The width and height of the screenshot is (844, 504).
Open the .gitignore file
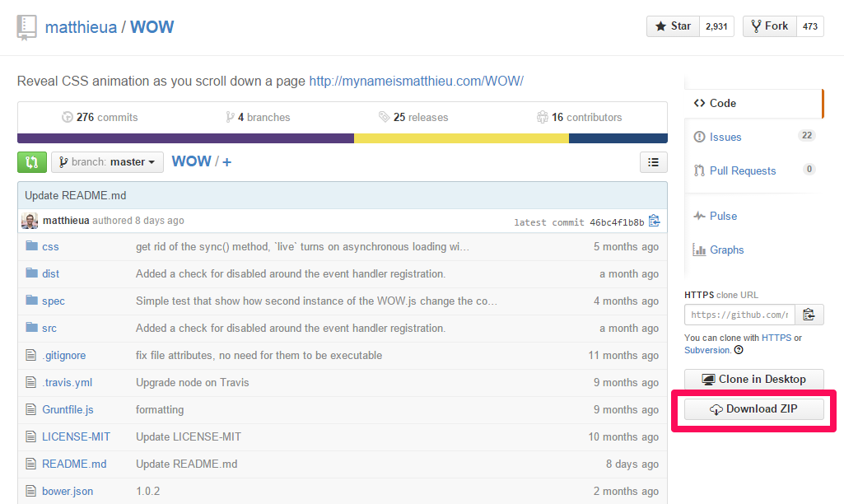coord(63,356)
